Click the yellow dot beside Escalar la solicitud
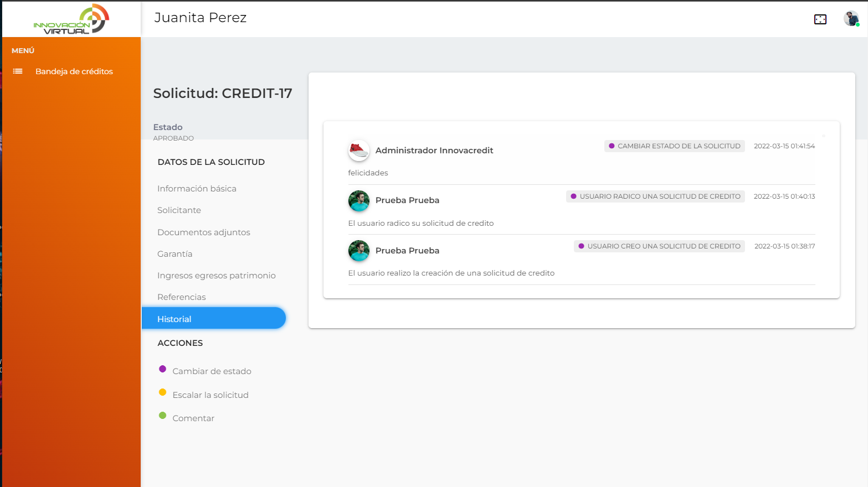 pyautogui.click(x=162, y=392)
